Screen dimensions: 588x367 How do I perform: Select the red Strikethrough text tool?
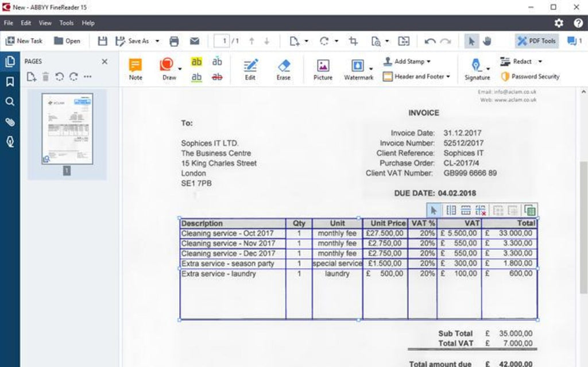coord(217,77)
